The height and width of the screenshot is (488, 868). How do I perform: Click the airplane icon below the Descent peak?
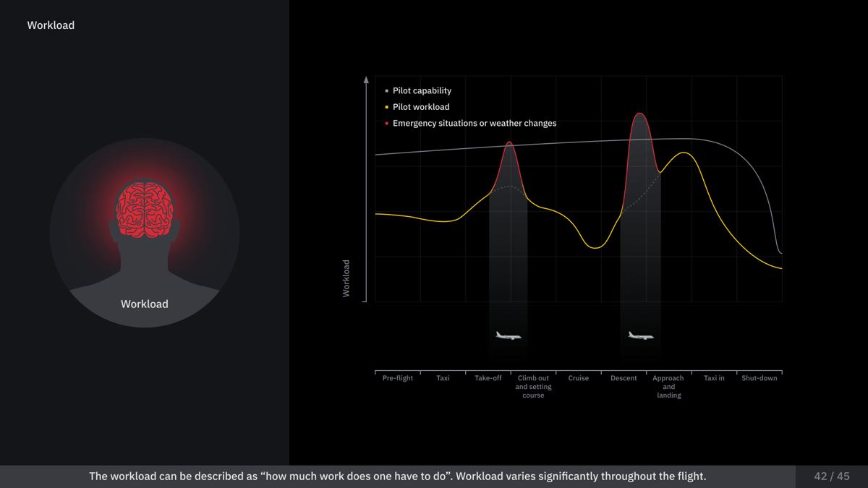pyautogui.click(x=640, y=335)
